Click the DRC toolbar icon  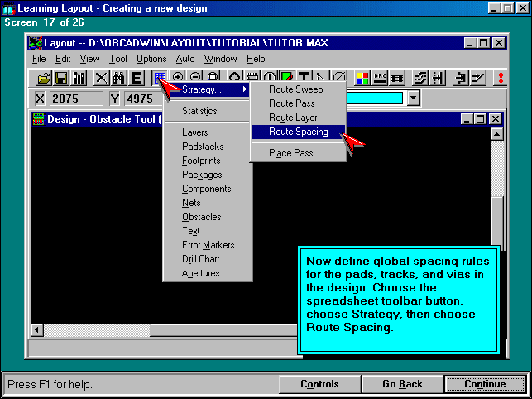tap(381, 78)
